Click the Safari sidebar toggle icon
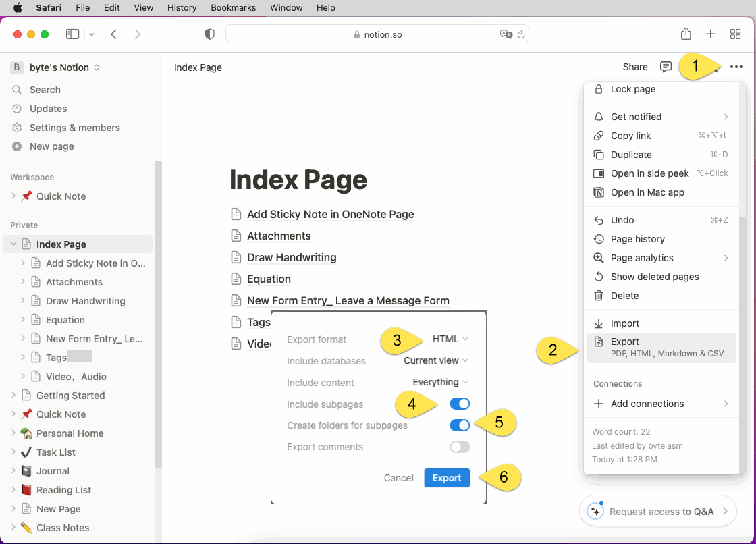The width and height of the screenshot is (756, 544). (72, 34)
